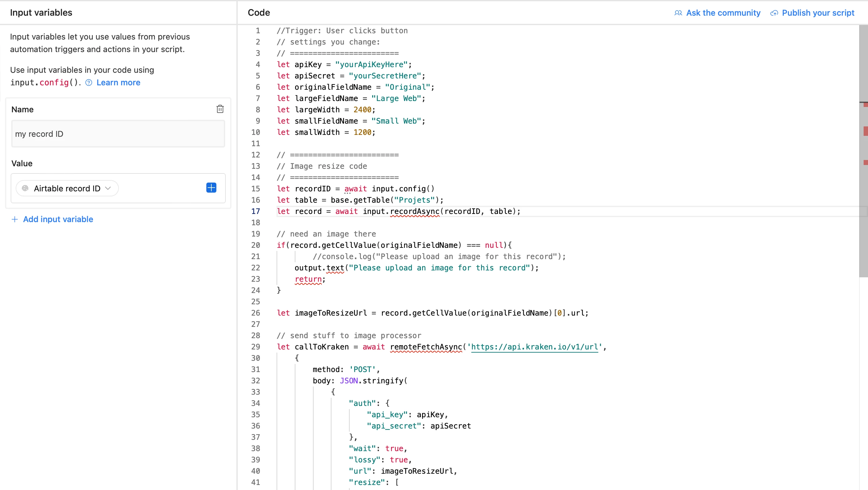Open Ask the community link
The width and height of the screenshot is (868, 490).
tap(723, 13)
